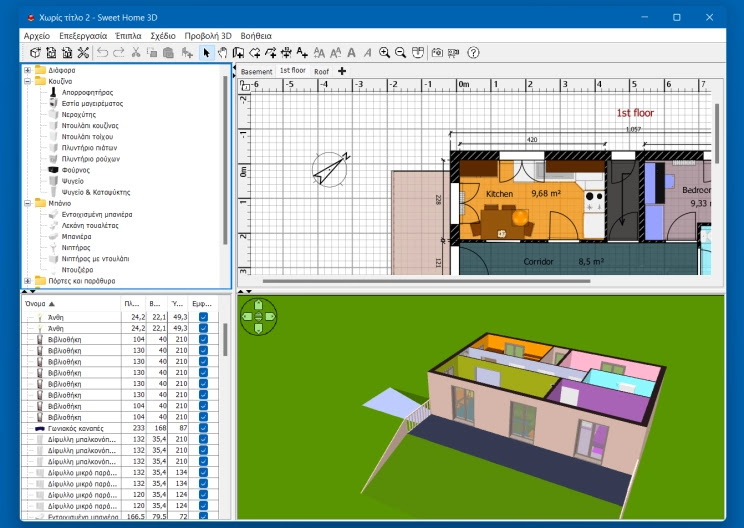
Task: Toggle italic text style icon
Action: (367, 53)
